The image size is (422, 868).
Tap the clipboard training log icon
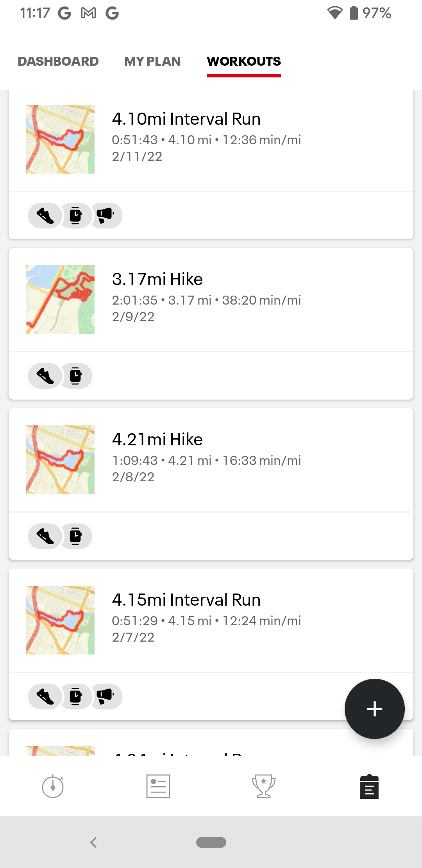(369, 786)
